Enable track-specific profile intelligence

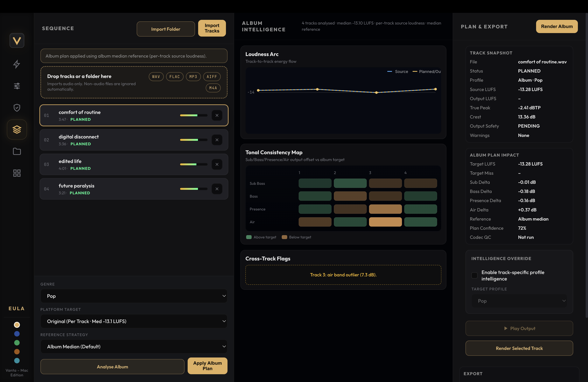tap(474, 275)
